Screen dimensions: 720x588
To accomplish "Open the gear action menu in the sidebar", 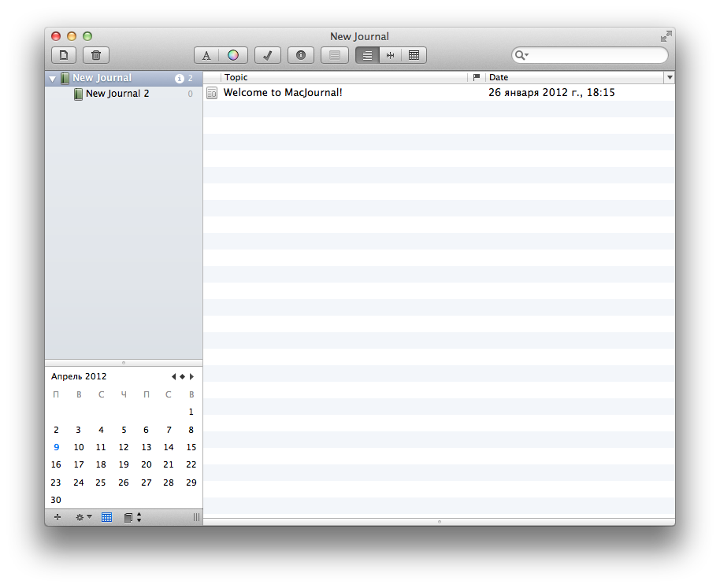I will [84, 517].
